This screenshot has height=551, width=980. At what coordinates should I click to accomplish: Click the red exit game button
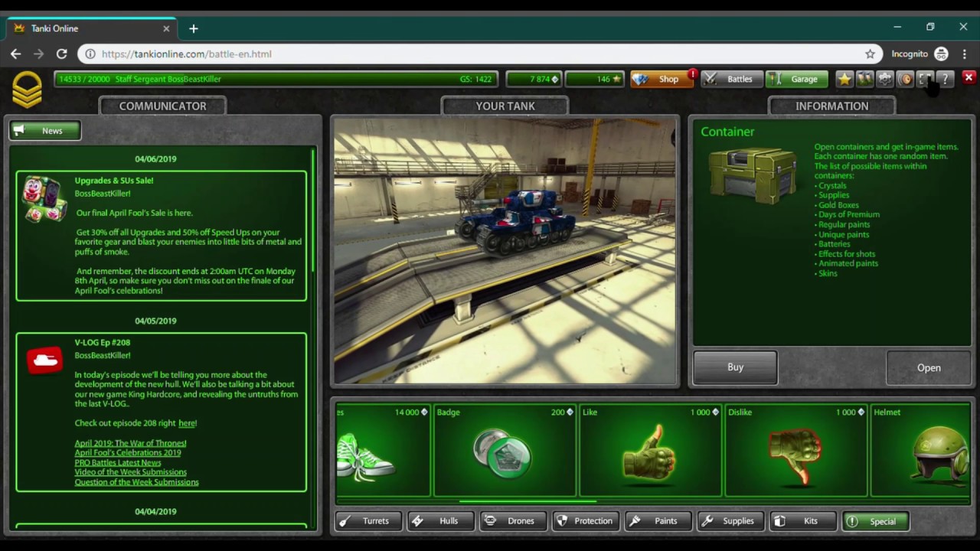pyautogui.click(x=969, y=78)
